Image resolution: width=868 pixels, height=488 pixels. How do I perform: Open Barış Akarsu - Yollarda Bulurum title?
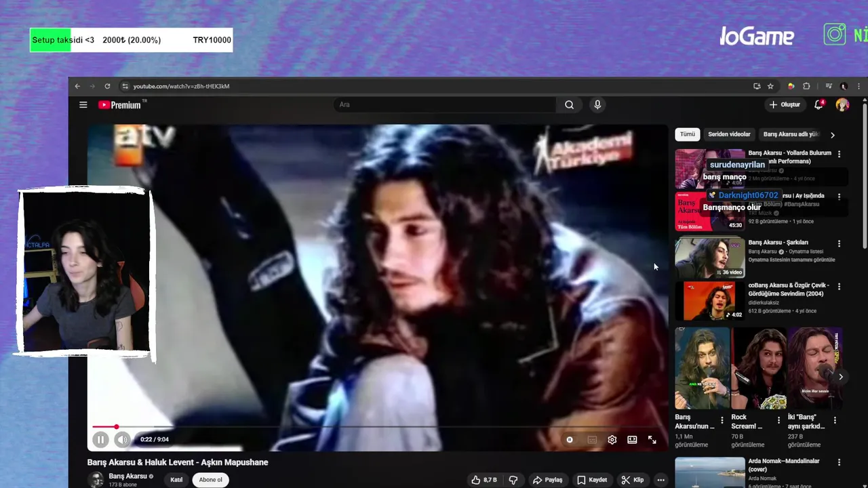(x=789, y=157)
